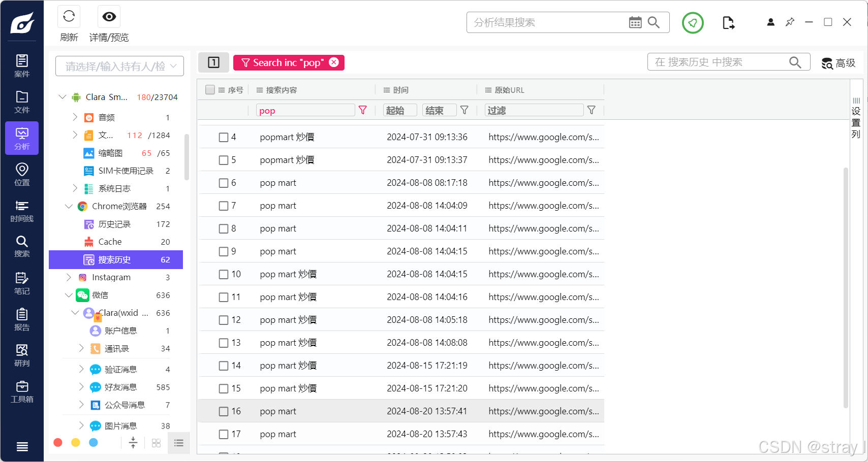Click the 高级 advanced search button

(x=839, y=63)
